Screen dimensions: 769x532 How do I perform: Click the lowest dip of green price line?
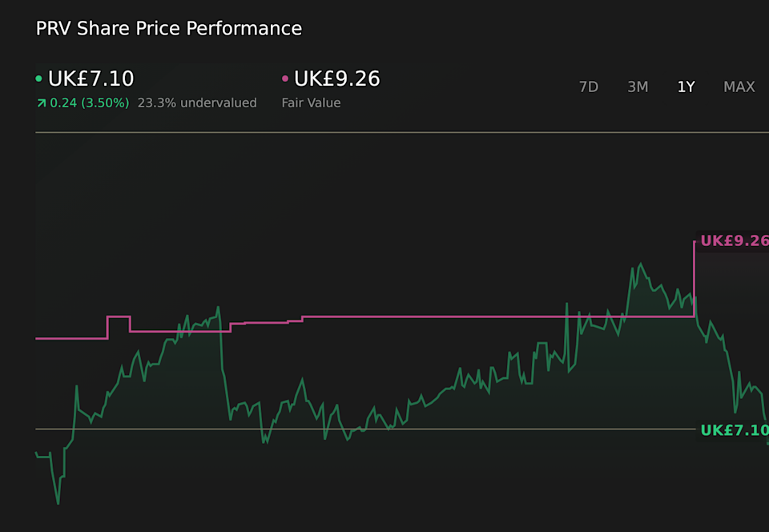point(58,502)
